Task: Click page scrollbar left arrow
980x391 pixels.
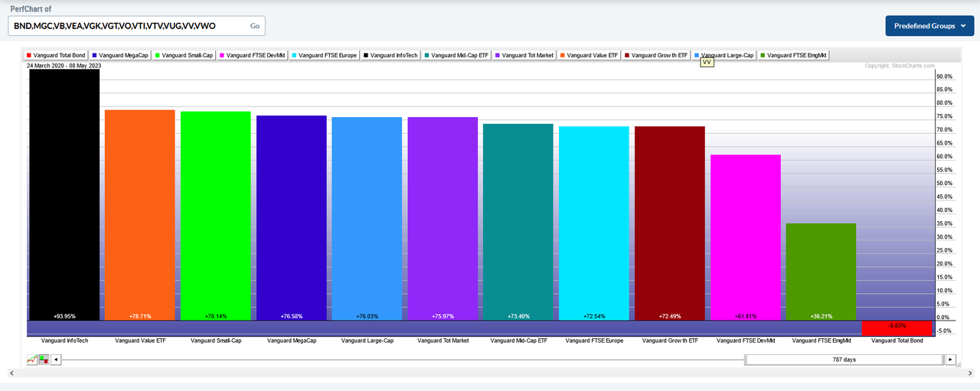Action: [11, 373]
